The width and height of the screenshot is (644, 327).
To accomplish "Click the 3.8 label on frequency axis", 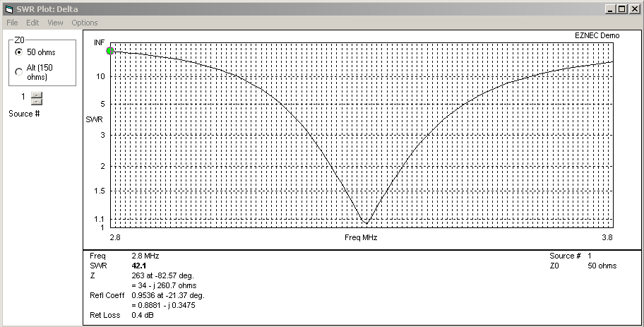I will coord(605,238).
